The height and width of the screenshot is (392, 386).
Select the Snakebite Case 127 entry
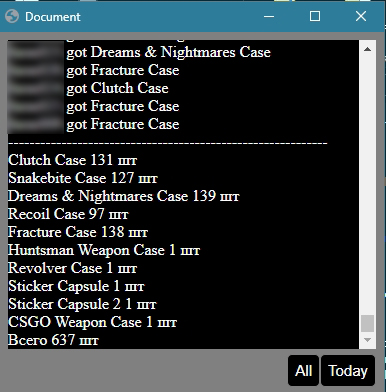83,178
